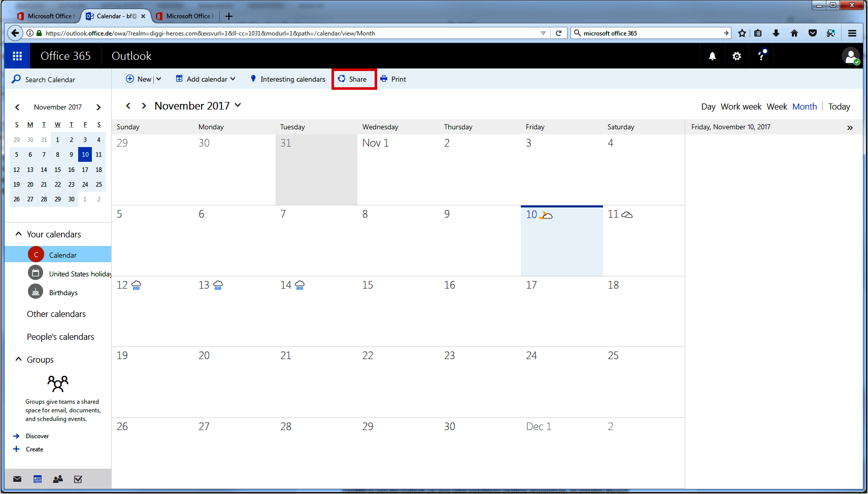
Task: Select November 10 in the calendar grid
Action: [x=561, y=241]
